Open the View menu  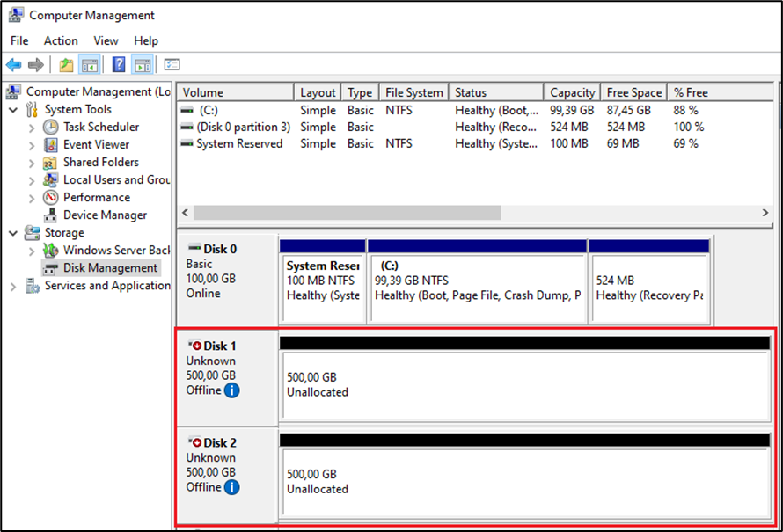[106, 40]
